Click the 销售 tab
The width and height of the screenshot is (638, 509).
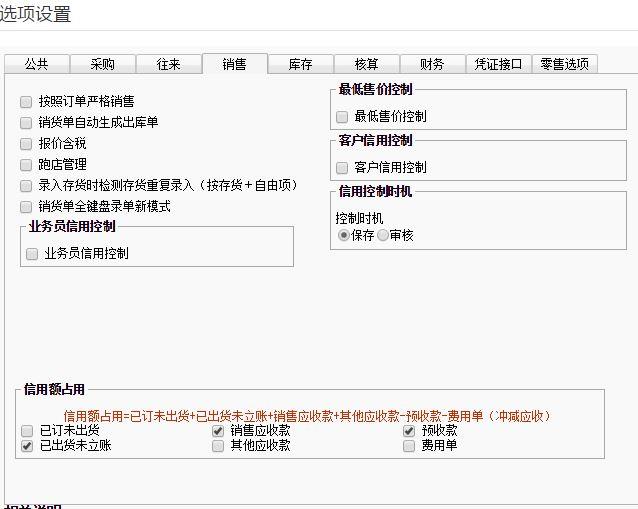(x=235, y=63)
